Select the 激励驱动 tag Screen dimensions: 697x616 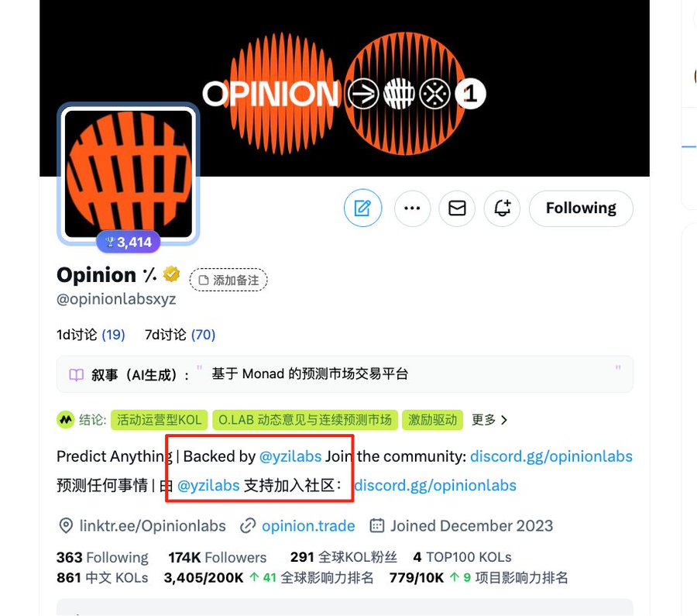pos(432,420)
